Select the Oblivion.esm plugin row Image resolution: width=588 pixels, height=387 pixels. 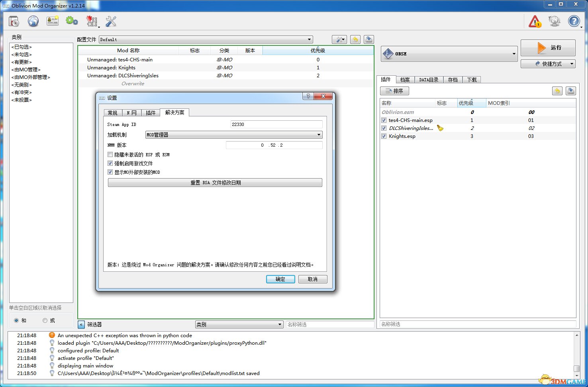coord(478,112)
